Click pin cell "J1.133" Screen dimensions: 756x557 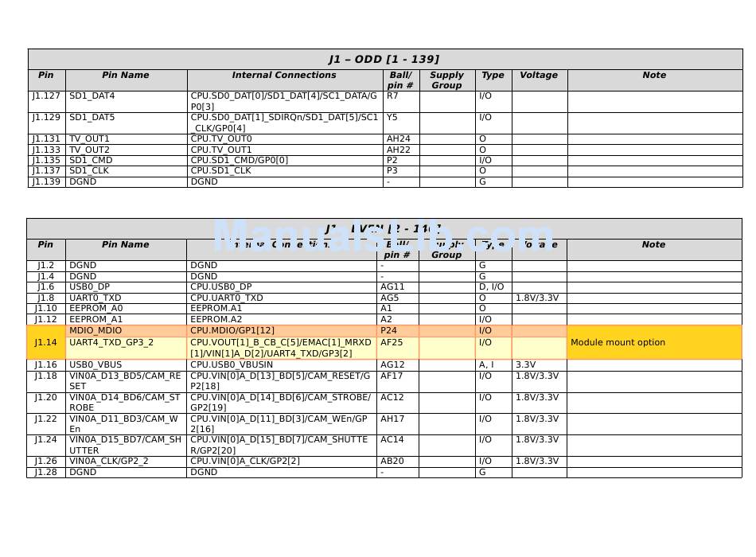tap(46, 150)
